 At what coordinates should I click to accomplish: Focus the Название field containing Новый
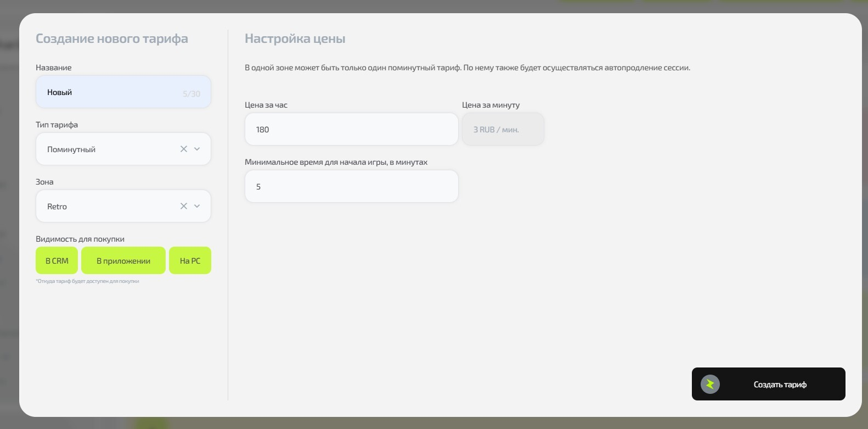click(x=110, y=92)
